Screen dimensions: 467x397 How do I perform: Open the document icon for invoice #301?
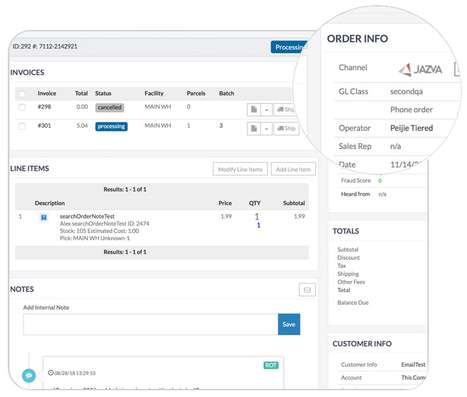click(254, 128)
